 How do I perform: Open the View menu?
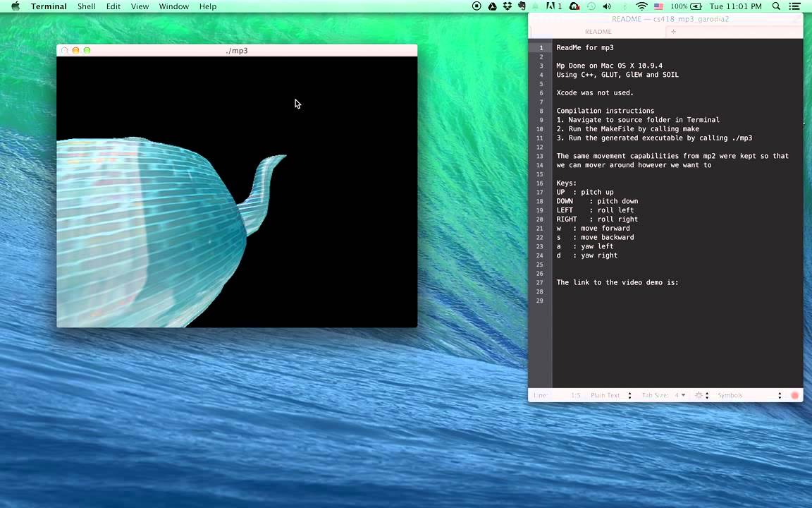pyautogui.click(x=140, y=6)
